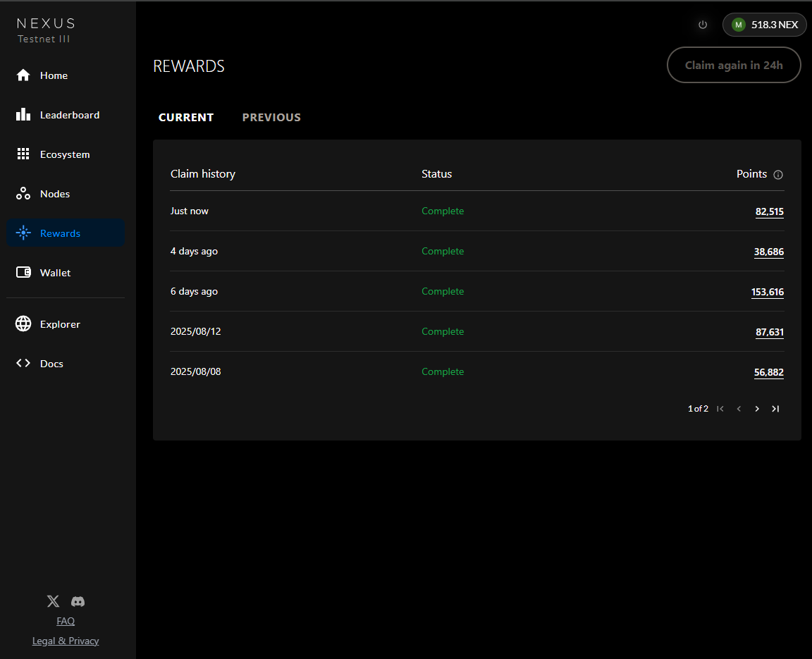Viewport: 812px width, 659px height.
Task: Open the Discord social icon
Action: (78, 601)
